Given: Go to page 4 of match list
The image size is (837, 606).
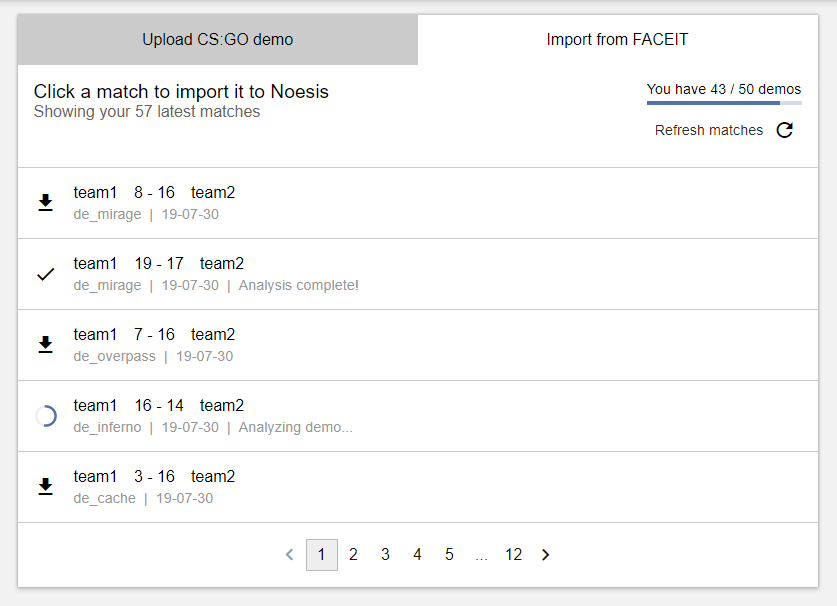Looking at the screenshot, I should click(417, 554).
